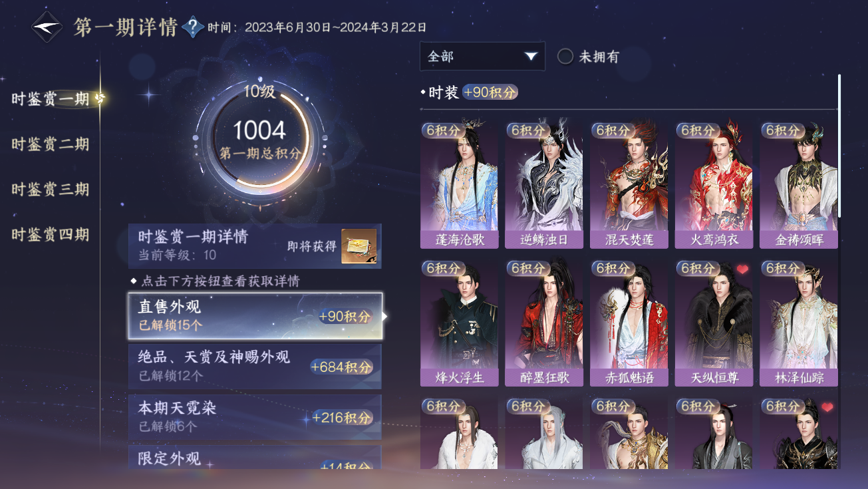
Task: Click the heart icon on 天纵恒尊 card
Action: point(742,269)
